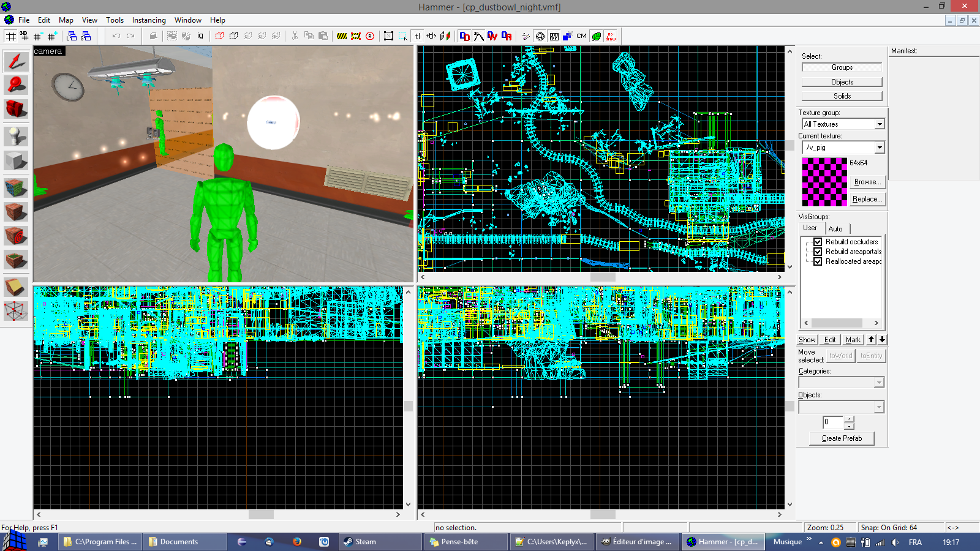
Task: Open the Texture group dropdown
Action: point(880,124)
